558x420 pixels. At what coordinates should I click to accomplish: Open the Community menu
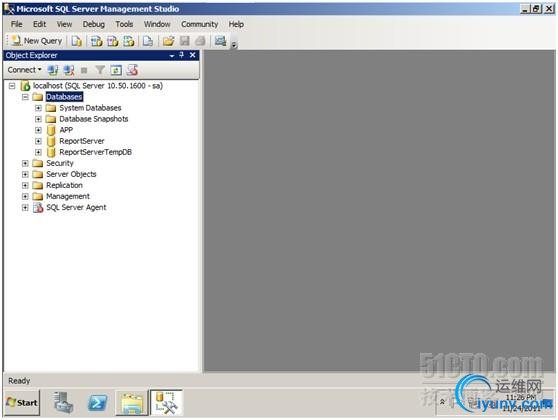199,24
